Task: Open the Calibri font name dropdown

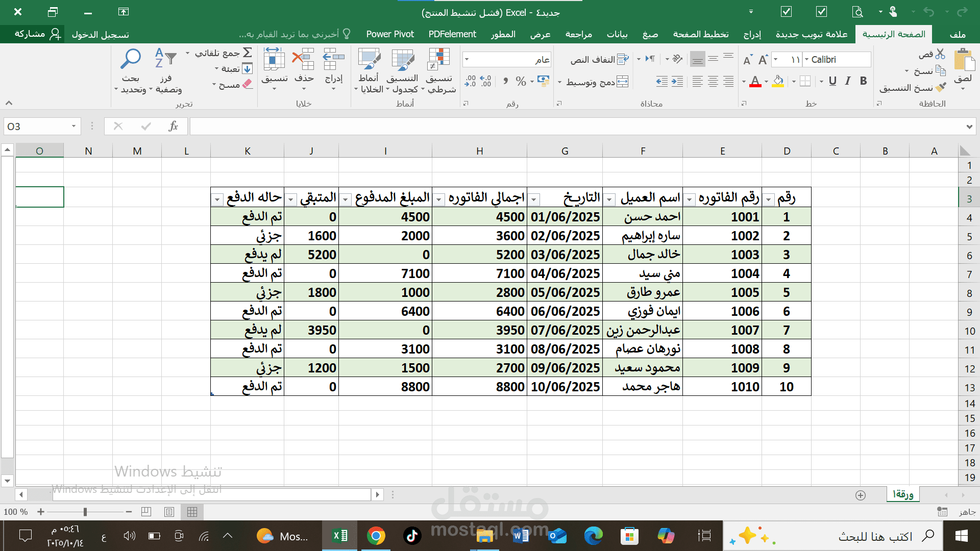Action: click(x=807, y=60)
